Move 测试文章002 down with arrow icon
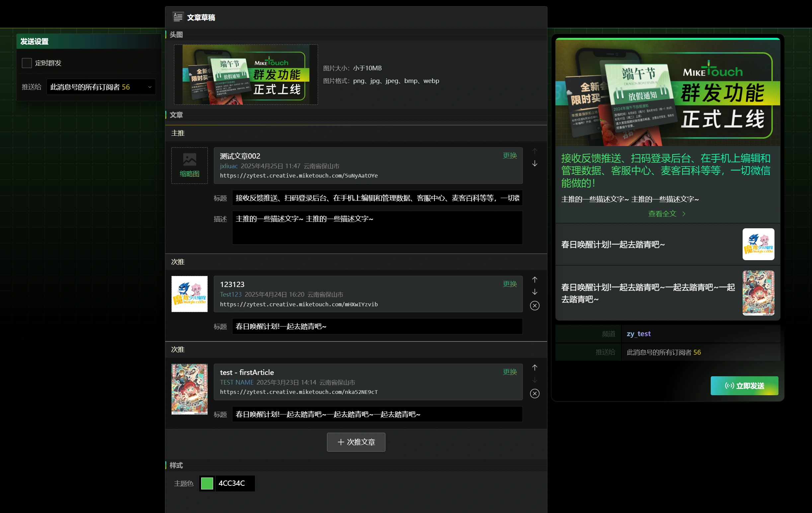This screenshot has width=812, height=513. [534, 164]
